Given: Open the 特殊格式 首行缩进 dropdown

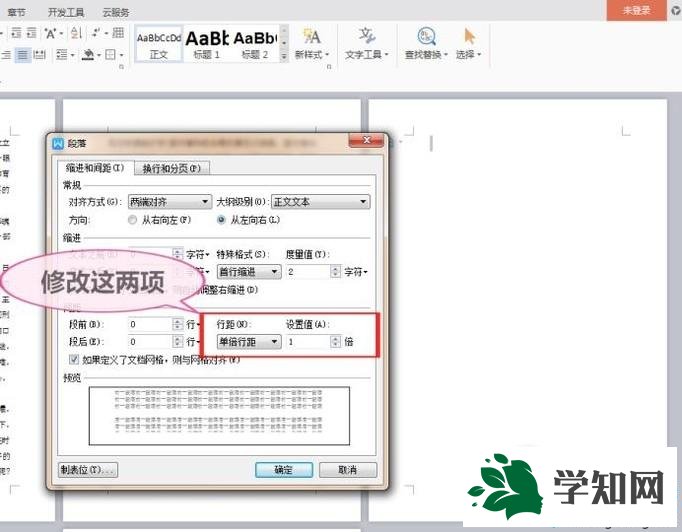Looking at the screenshot, I should [249, 272].
